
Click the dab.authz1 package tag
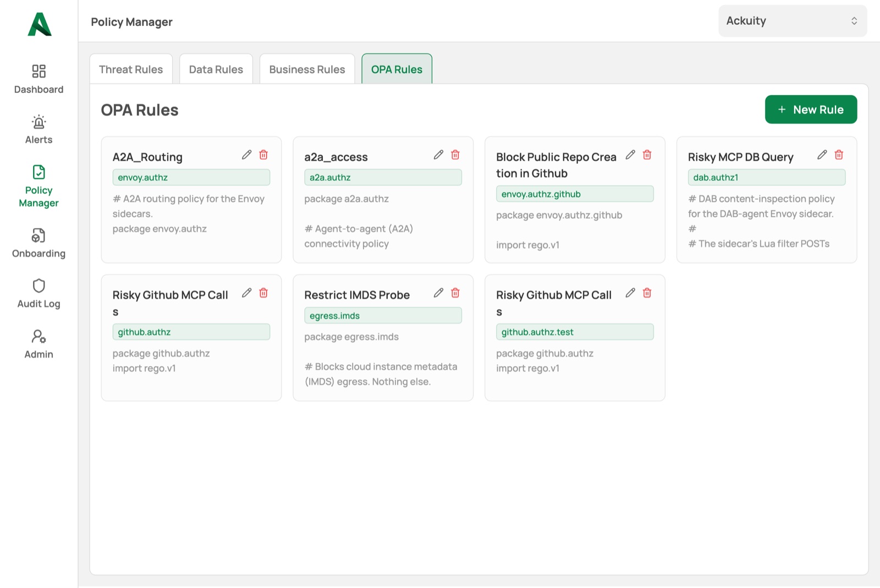(766, 177)
